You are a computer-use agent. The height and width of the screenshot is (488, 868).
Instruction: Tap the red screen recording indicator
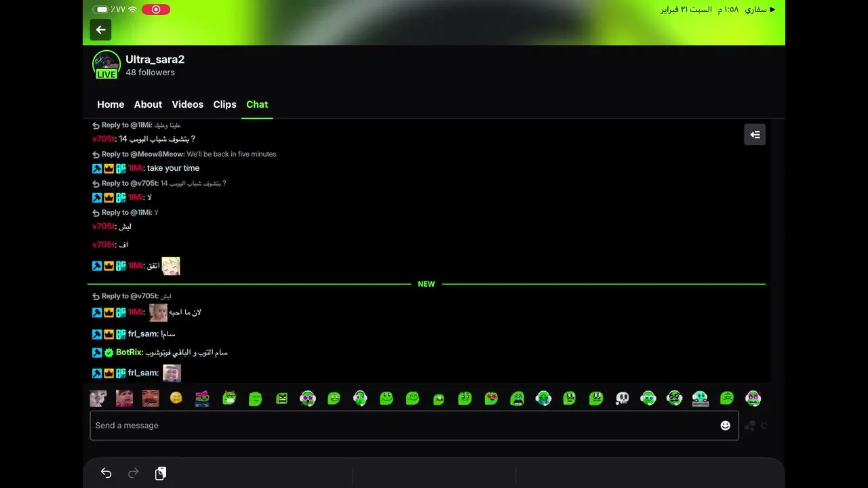(156, 9)
